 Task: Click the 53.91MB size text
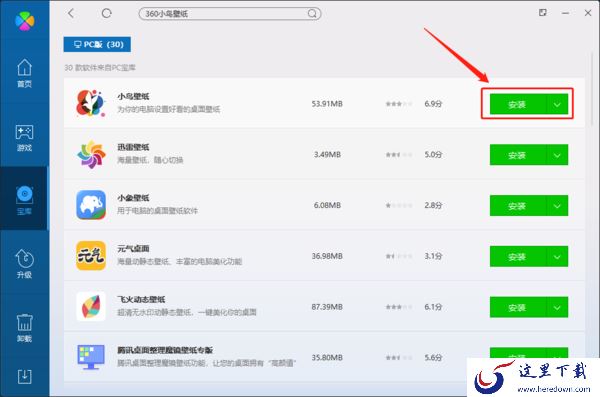[327, 104]
